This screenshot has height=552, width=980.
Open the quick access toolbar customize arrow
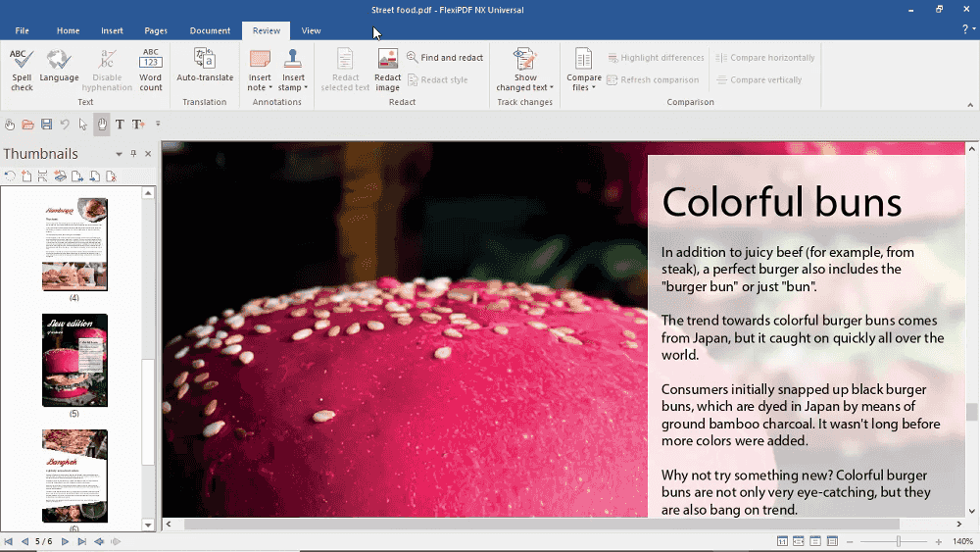(x=158, y=124)
